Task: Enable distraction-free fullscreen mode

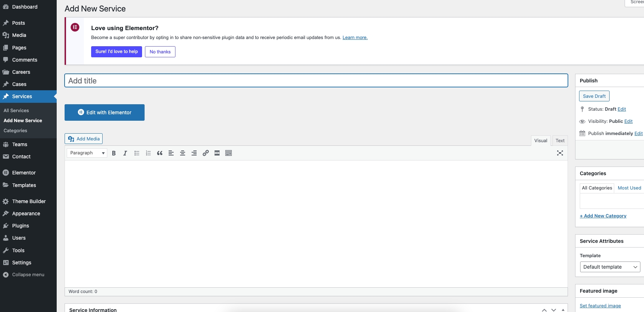Action: pyautogui.click(x=560, y=153)
